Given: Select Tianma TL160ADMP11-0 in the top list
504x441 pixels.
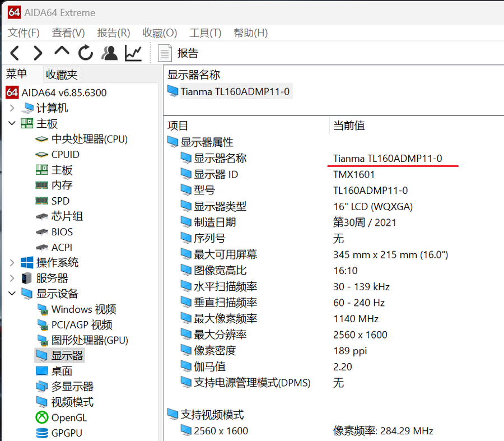Looking at the screenshot, I should coord(235,91).
